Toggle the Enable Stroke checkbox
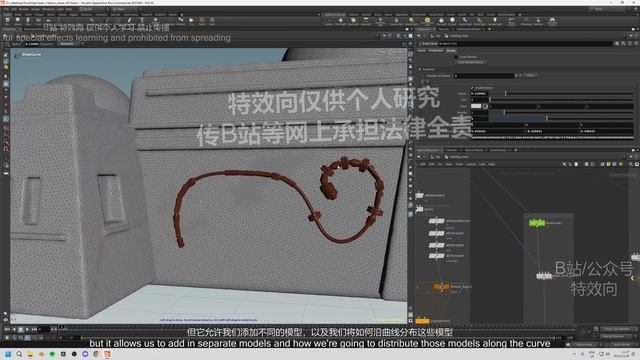 (x=473, y=88)
